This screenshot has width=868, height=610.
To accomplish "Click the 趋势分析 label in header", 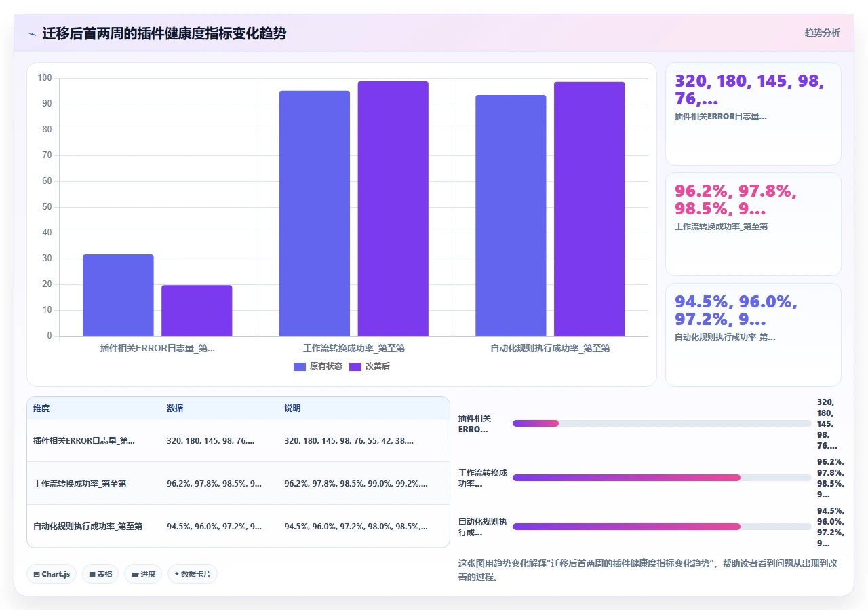I will tap(822, 33).
